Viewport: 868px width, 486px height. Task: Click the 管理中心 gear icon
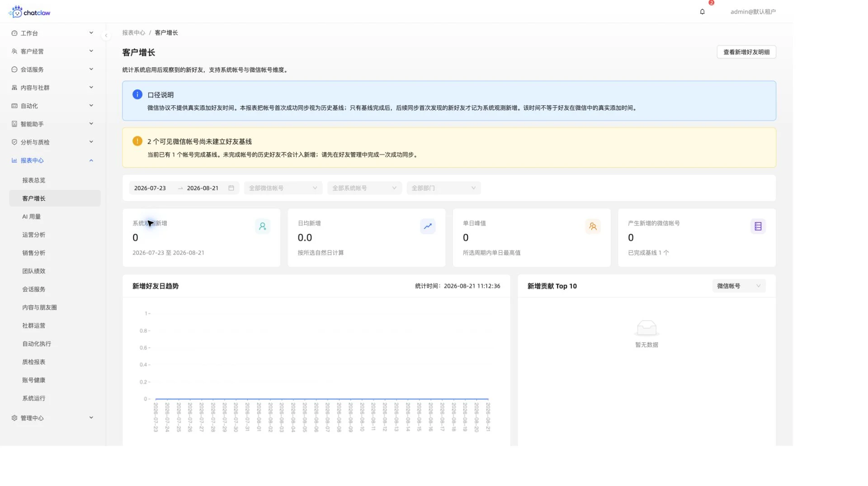[x=14, y=418]
